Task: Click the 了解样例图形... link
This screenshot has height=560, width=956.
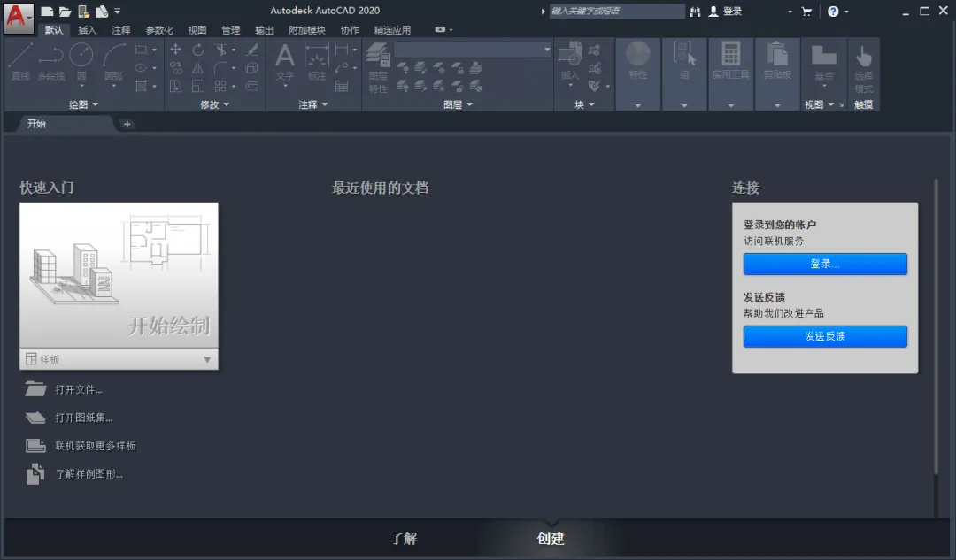Action: [89, 474]
